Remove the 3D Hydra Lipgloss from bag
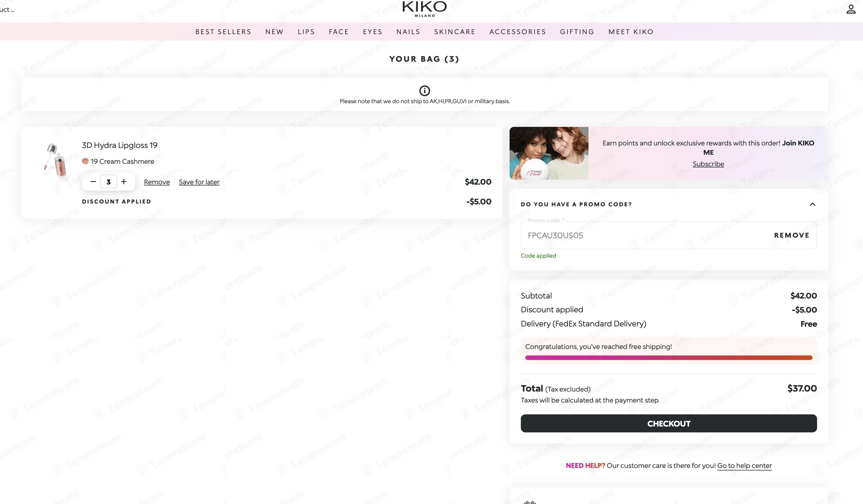 click(x=157, y=182)
